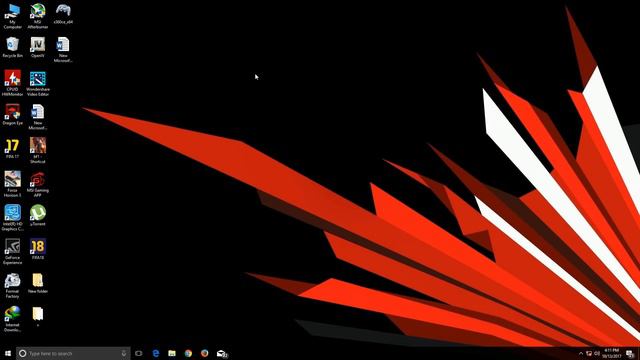The width and height of the screenshot is (640, 360).
Task: Select the OpenIV desktop shortcut
Action: pos(38,47)
